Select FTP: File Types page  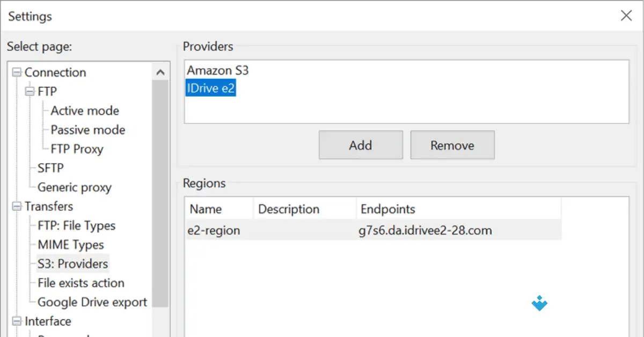pyautogui.click(x=76, y=226)
